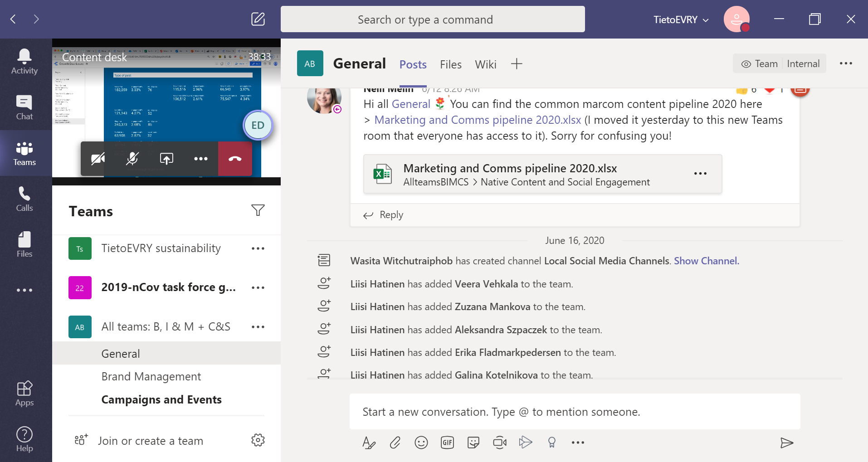The height and width of the screenshot is (462, 868).
Task: Switch to the Files tab
Action: click(x=450, y=64)
